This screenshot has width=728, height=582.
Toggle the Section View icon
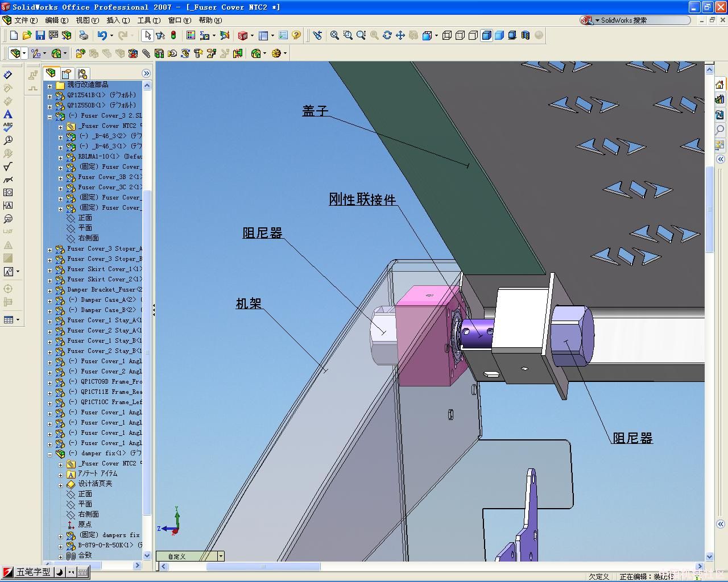526,35
